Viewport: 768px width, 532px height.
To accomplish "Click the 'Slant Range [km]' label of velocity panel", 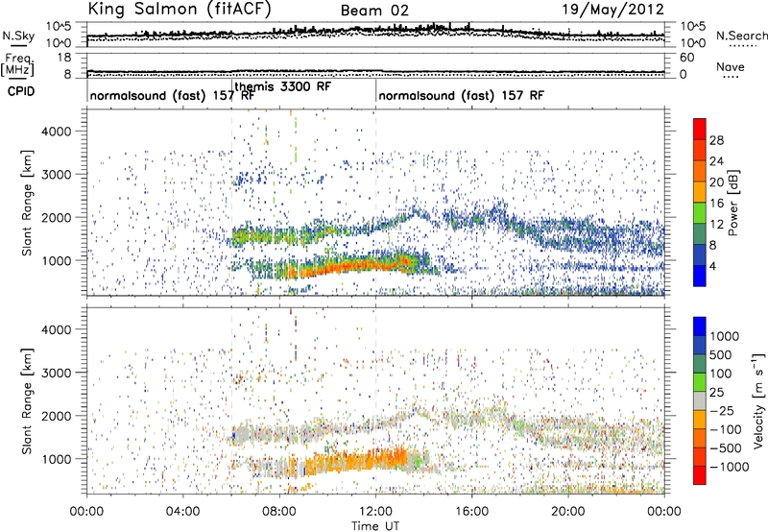I will pyautogui.click(x=27, y=401).
